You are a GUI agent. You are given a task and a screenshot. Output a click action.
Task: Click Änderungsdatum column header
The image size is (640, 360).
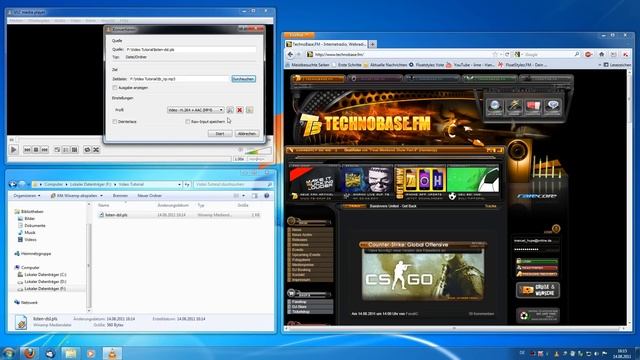[x=173, y=205]
